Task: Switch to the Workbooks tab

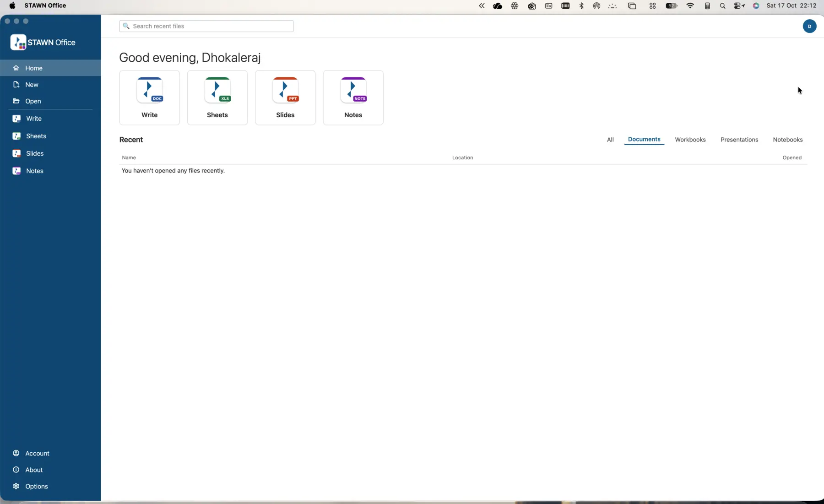Action: (690, 140)
